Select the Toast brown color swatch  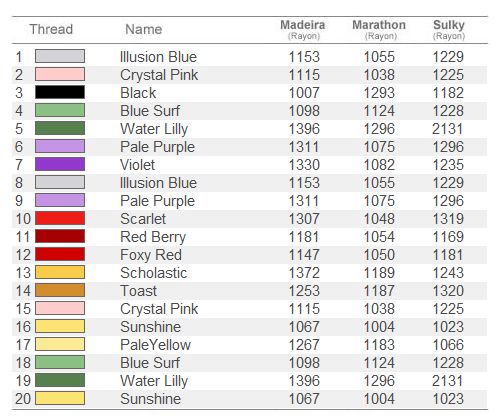coord(60,290)
